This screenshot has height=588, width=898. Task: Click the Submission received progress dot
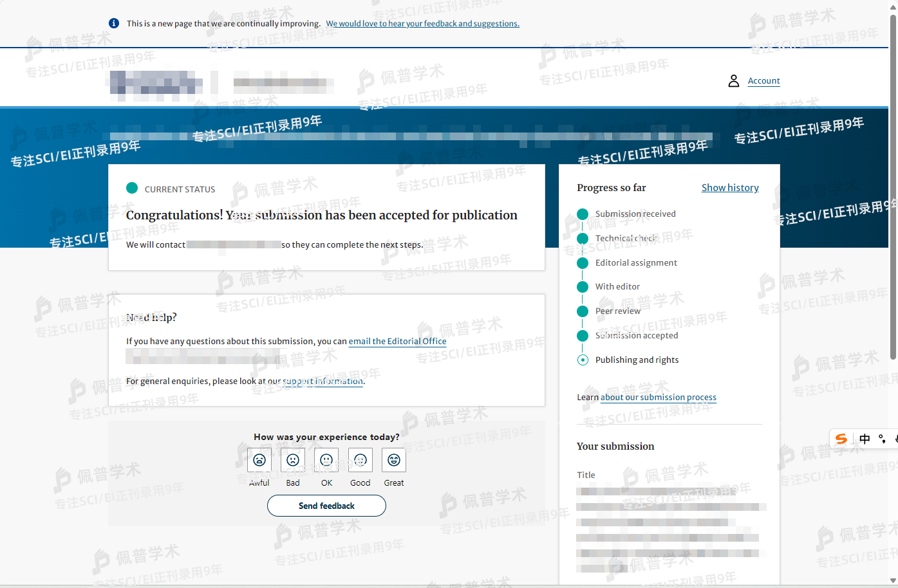pyautogui.click(x=583, y=214)
